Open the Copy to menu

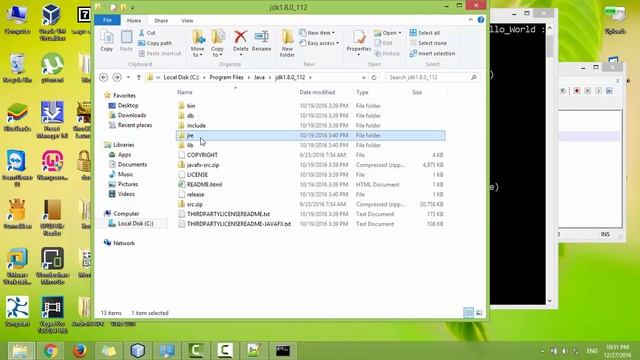[x=217, y=43]
